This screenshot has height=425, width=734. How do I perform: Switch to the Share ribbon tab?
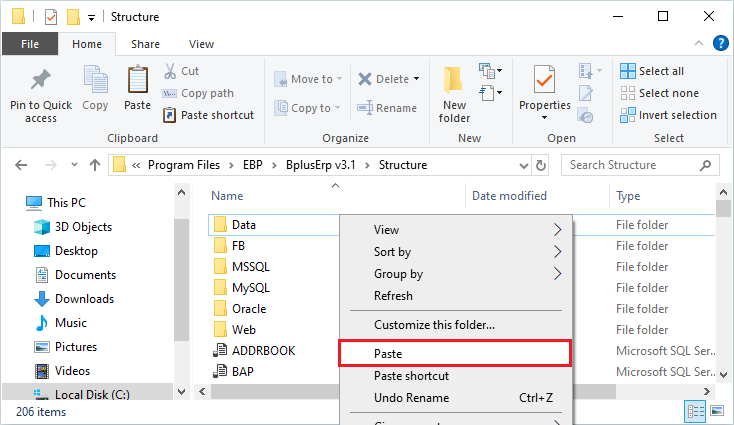point(145,44)
